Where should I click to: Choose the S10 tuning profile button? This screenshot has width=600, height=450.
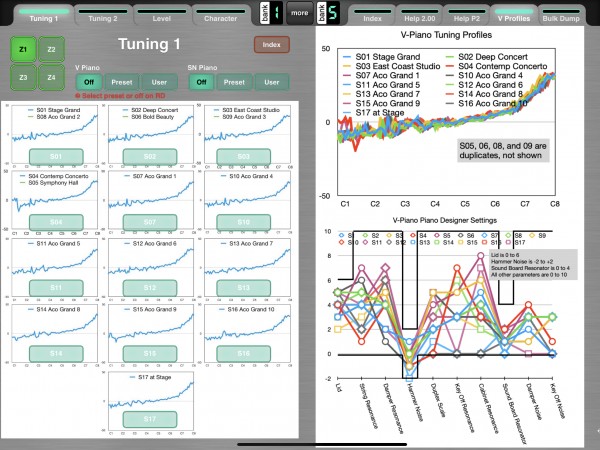coord(244,222)
